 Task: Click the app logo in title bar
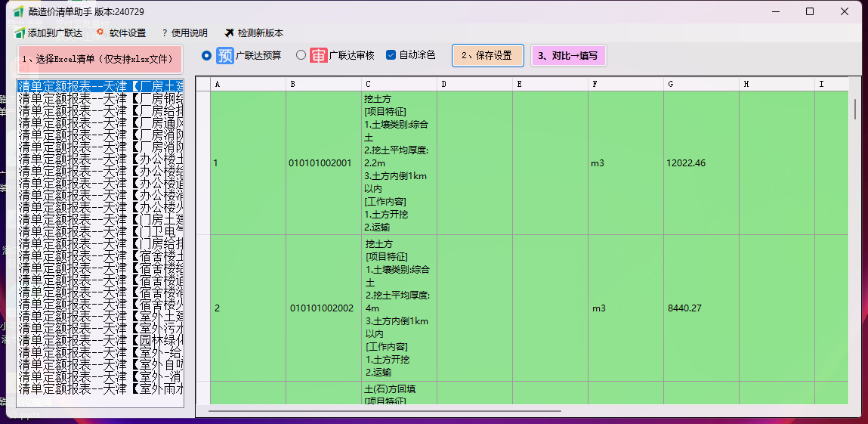(x=18, y=11)
